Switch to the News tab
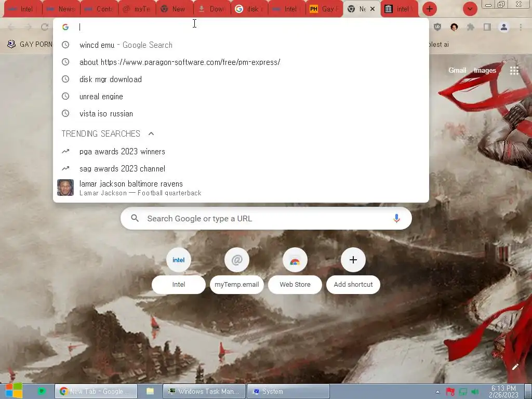Image resolution: width=532 pixels, height=399 pixels. (61, 9)
